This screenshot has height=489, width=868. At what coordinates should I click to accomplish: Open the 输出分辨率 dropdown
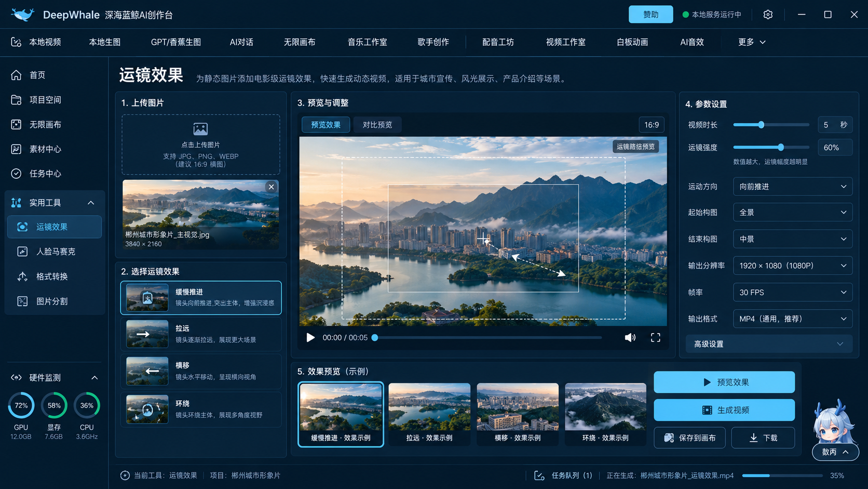click(793, 266)
